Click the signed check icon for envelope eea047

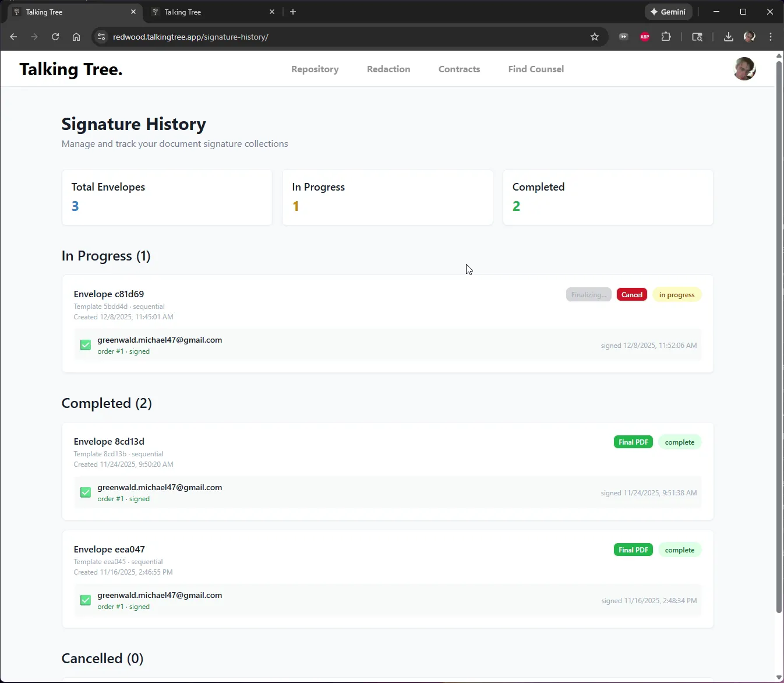86,600
